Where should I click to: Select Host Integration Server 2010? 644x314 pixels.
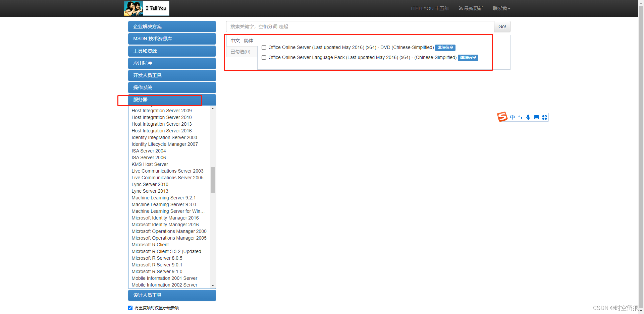pos(162,117)
